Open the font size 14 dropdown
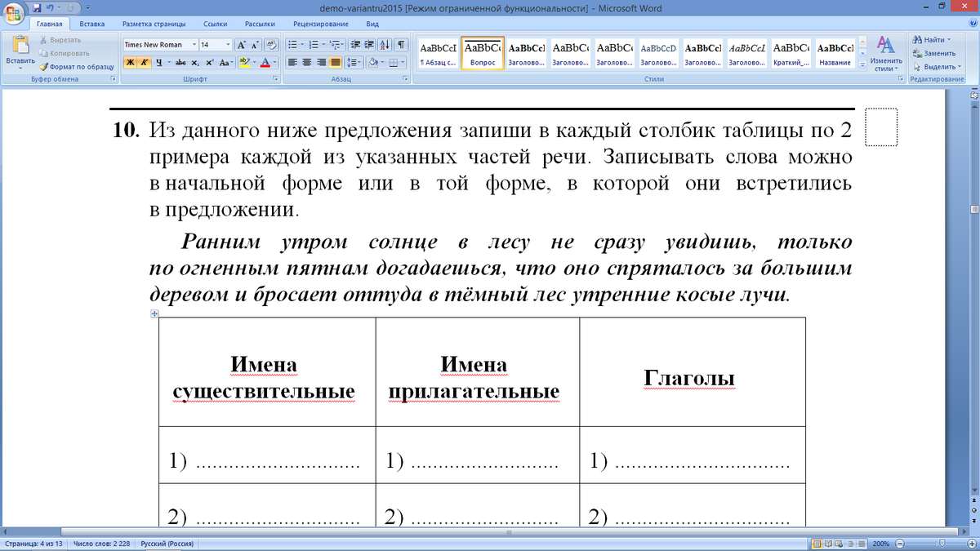This screenshot has height=551, width=980. coord(227,45)
